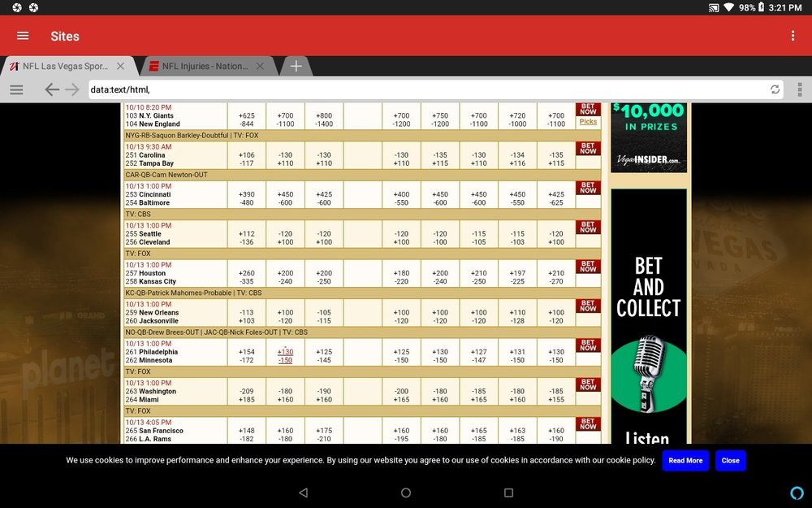This screenshot has width=812, height=508.
Task: Go back to the previous page
Action: (x=51, y=89)
